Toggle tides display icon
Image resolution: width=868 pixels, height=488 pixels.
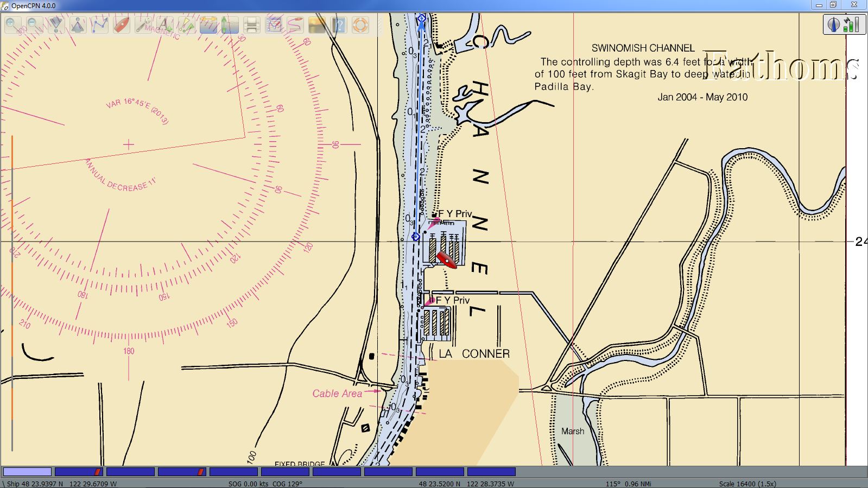(x=230, y=25)
